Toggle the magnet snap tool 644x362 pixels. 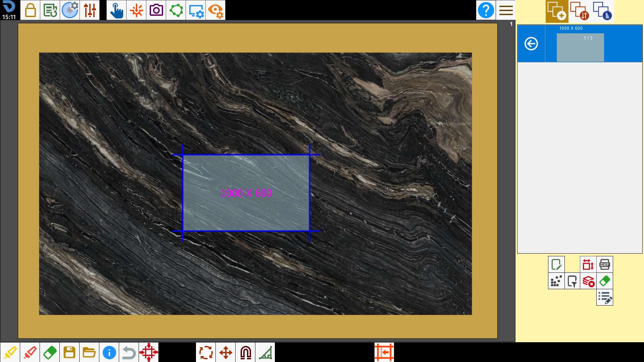[245, 352]
